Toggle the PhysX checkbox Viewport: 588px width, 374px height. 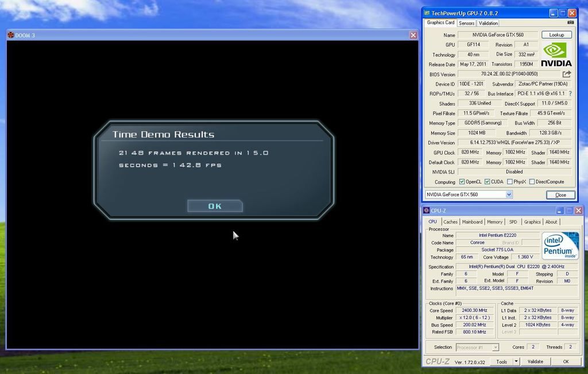point(510,182)
